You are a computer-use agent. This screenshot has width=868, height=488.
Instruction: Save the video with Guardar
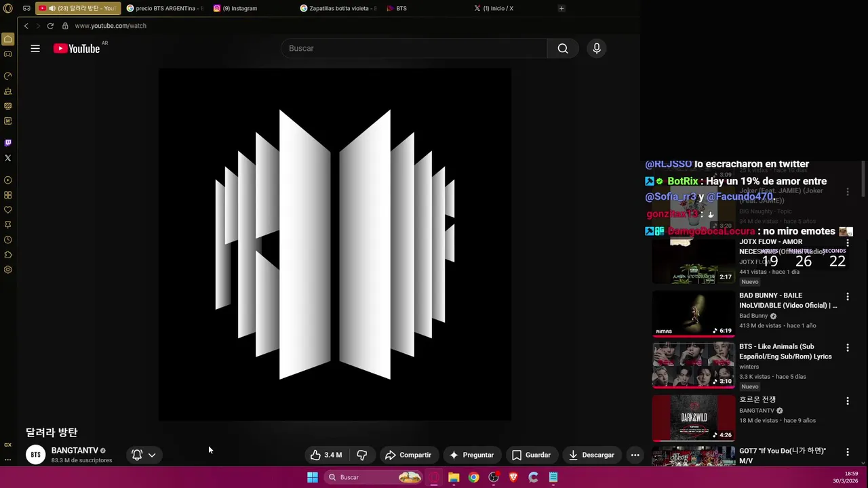click(x=531, y=455)
